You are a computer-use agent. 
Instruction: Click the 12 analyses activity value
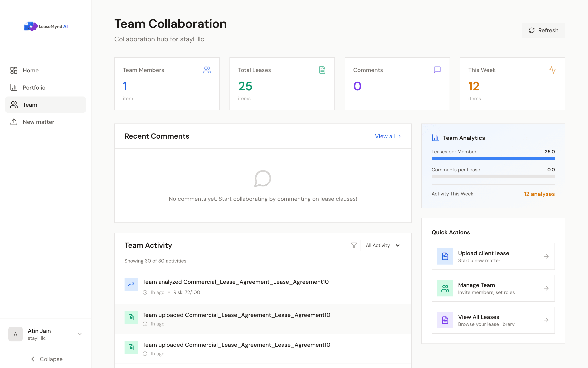[539, 194]
